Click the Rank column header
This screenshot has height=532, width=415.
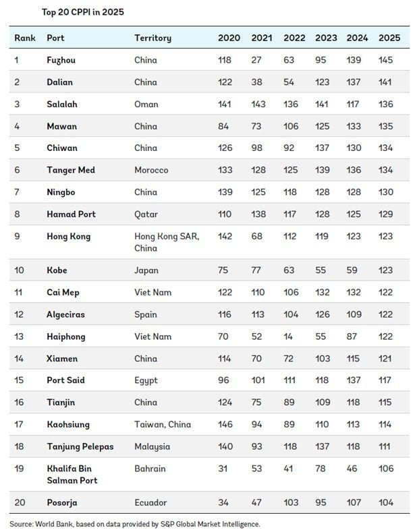(25, 38)
